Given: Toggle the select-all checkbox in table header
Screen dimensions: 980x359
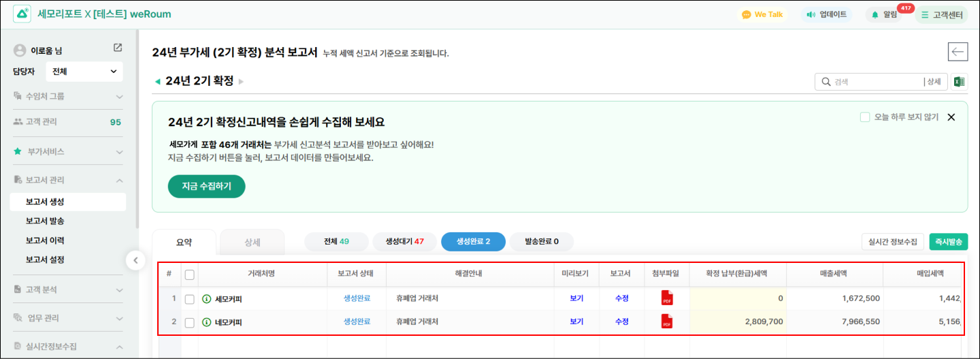Looking at the screenshot, I should click(x=190, y=274).
